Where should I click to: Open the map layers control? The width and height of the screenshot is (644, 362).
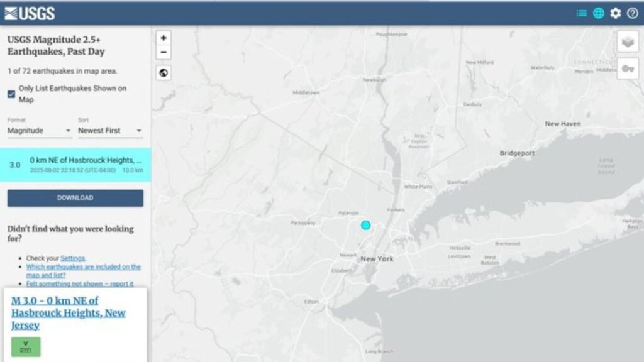[628, 42]
